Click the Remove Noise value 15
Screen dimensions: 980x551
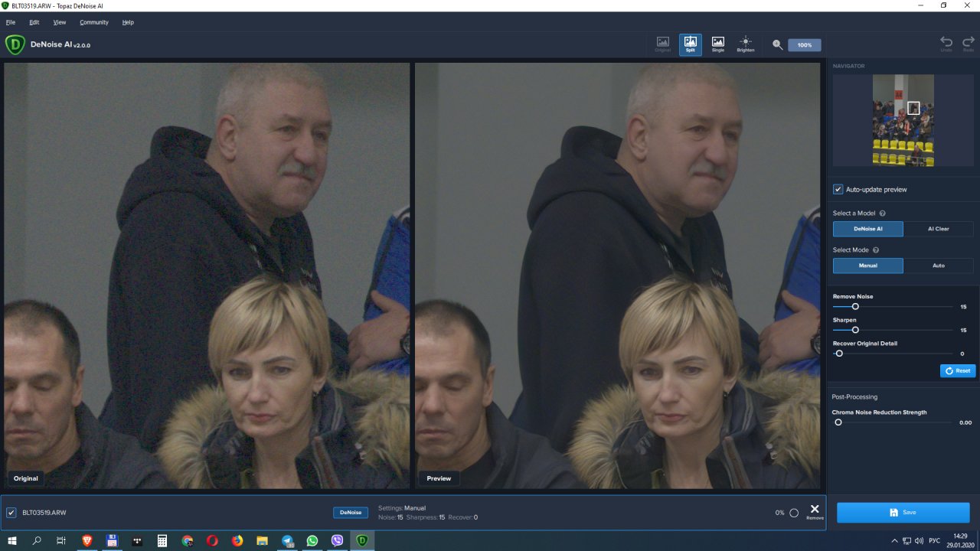(963, 307)
